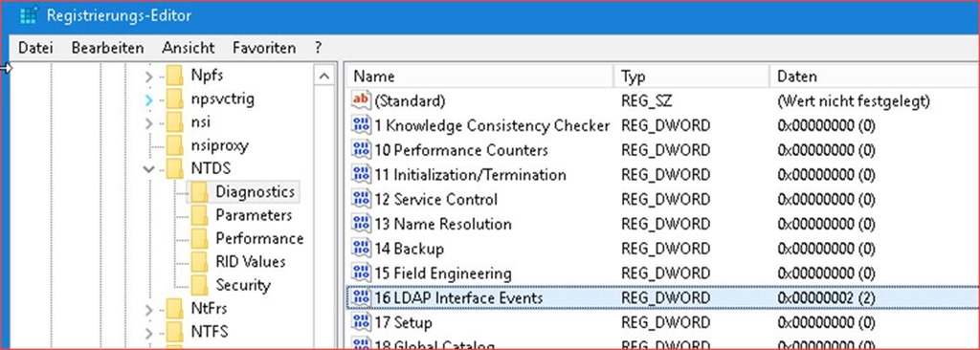The image size is (980, 350).
Task: Open the Bearbeiten menu
Action: (x=107, y=48)
